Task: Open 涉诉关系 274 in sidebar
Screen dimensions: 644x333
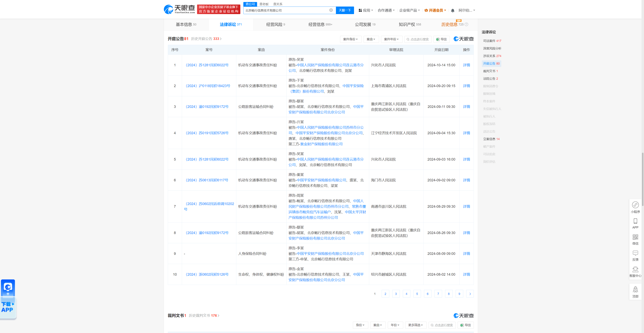Action: point(492,56)
